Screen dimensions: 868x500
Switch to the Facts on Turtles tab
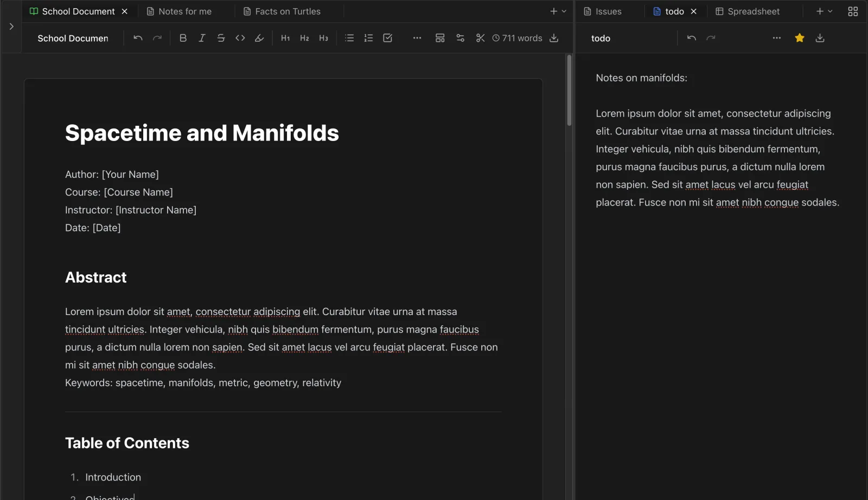(288, 11)
